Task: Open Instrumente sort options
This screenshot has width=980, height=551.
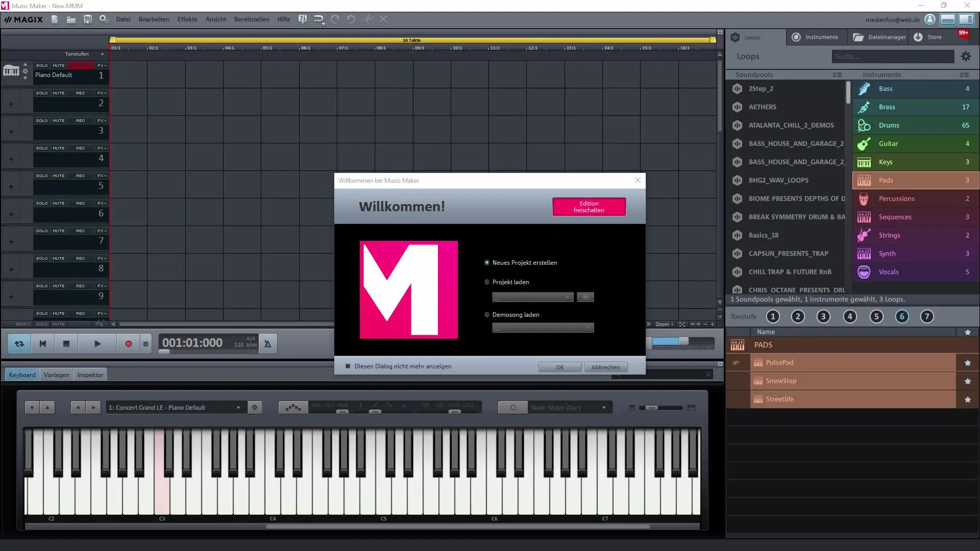Action: [x=964, y=75]
